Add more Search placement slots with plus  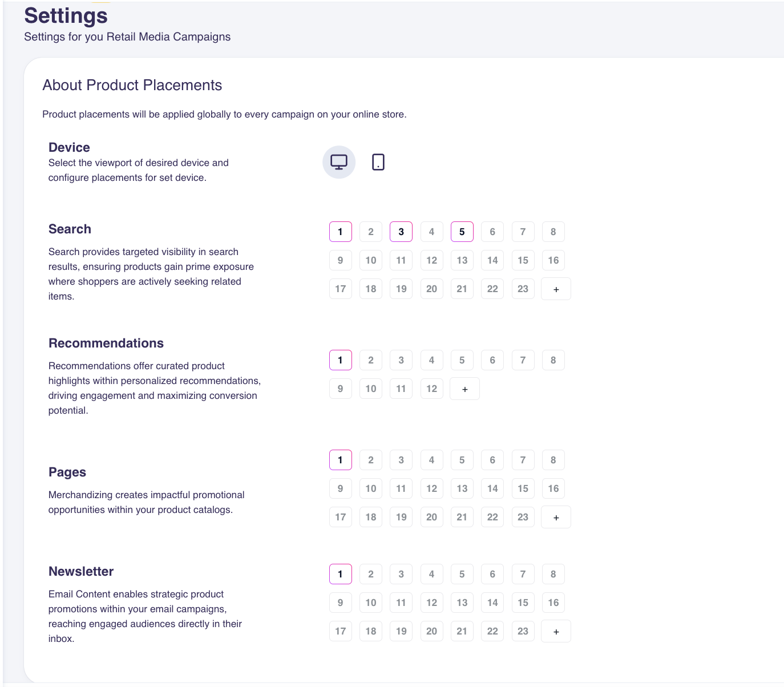(x=556, y=289)
